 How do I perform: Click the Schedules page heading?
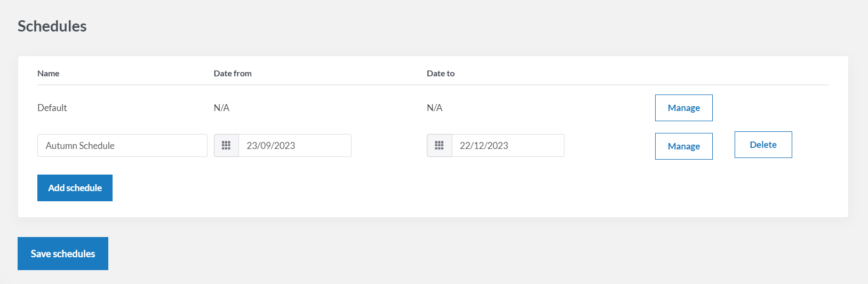pyautogui.click(x=52, y=26)
